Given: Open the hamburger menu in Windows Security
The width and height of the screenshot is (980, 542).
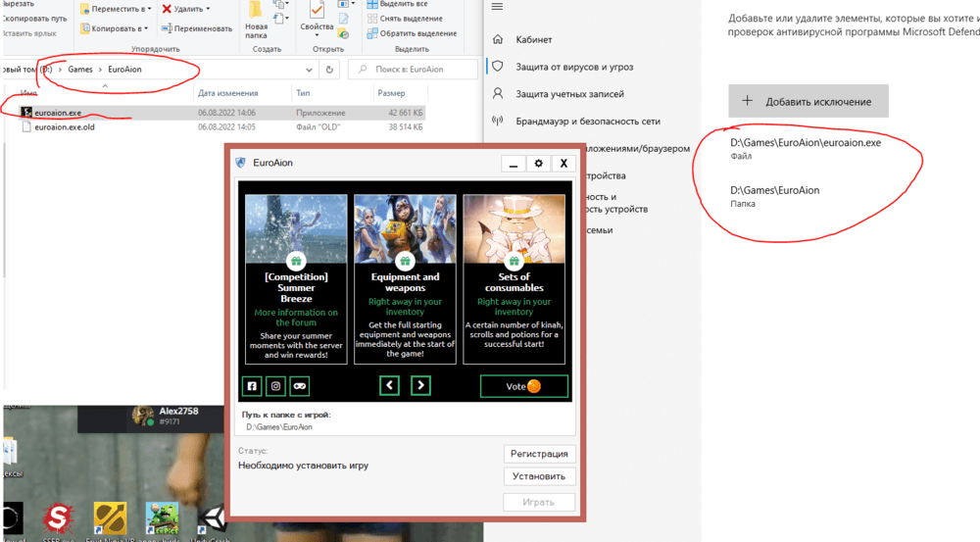Looking at the screenshot, I should [x=497, y=7].
